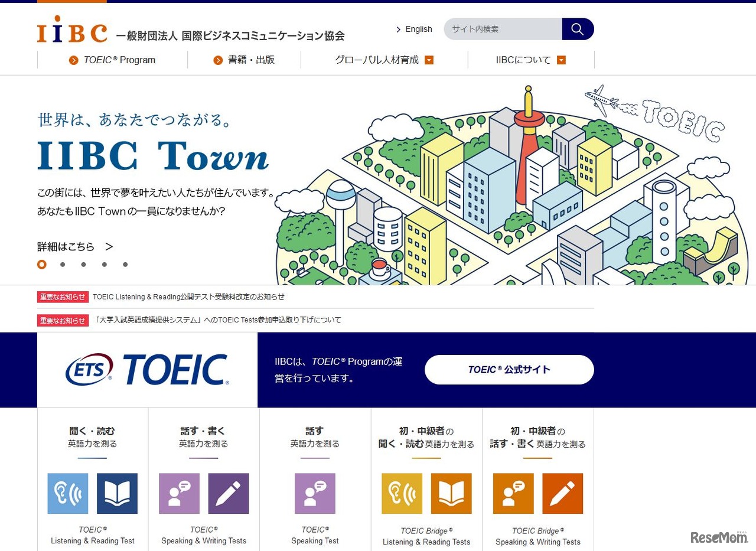Expand the IIBCについて dropdown menu
This screenshot has width=756, height=551.
coord(531,60)
